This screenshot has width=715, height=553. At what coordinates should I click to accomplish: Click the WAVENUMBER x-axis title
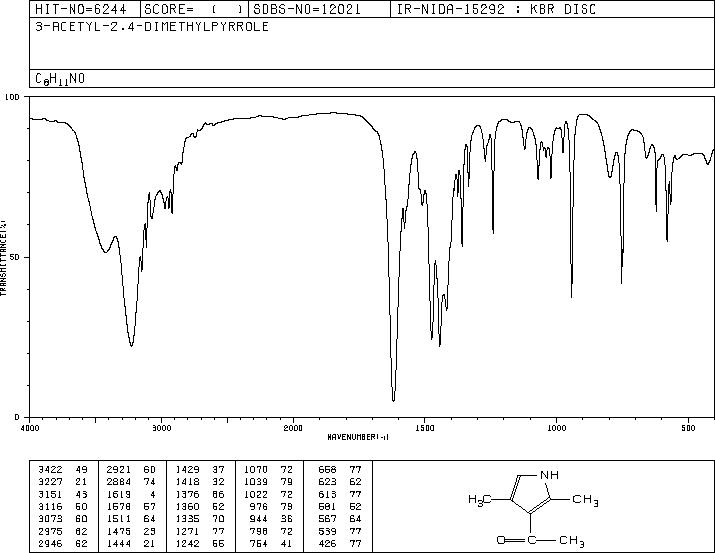tap(358, 437)
